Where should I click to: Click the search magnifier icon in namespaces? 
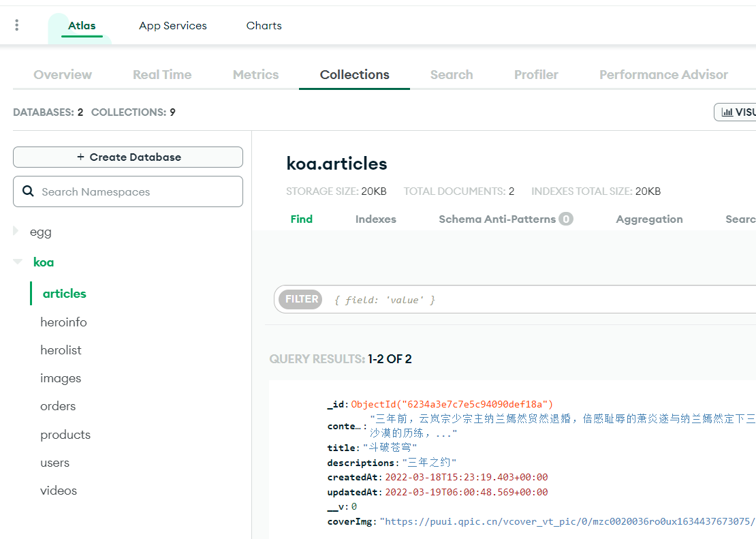click(28, 191)
